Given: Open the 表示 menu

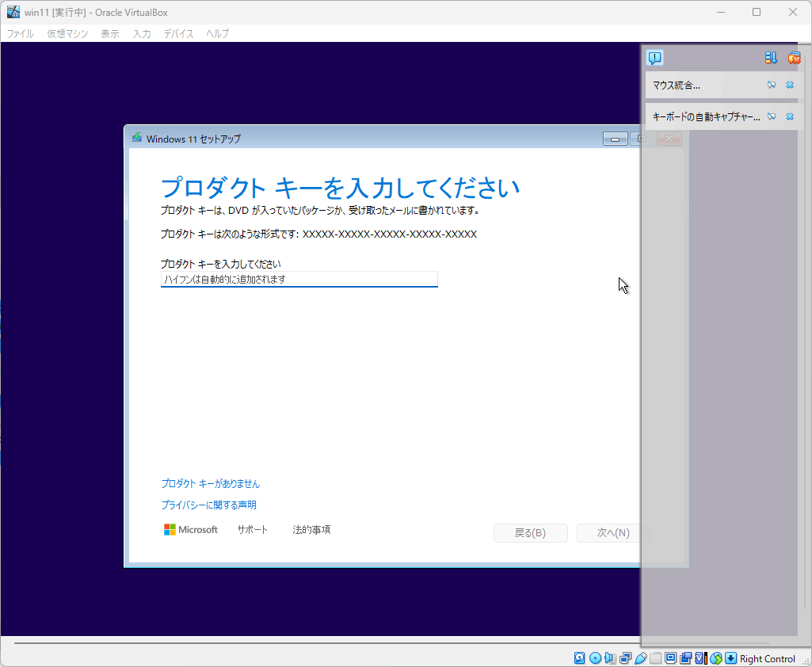Looking at the screenshot, I should 110,33.
